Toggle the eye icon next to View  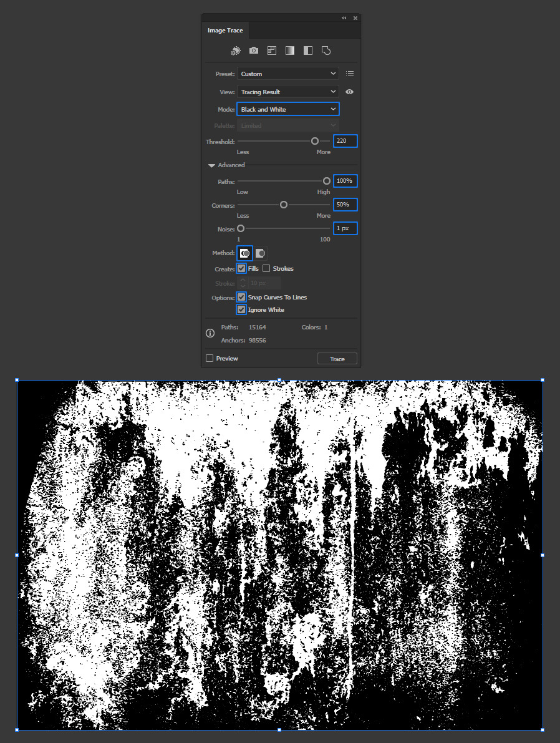pyautogui.click(x=350, y=92)
